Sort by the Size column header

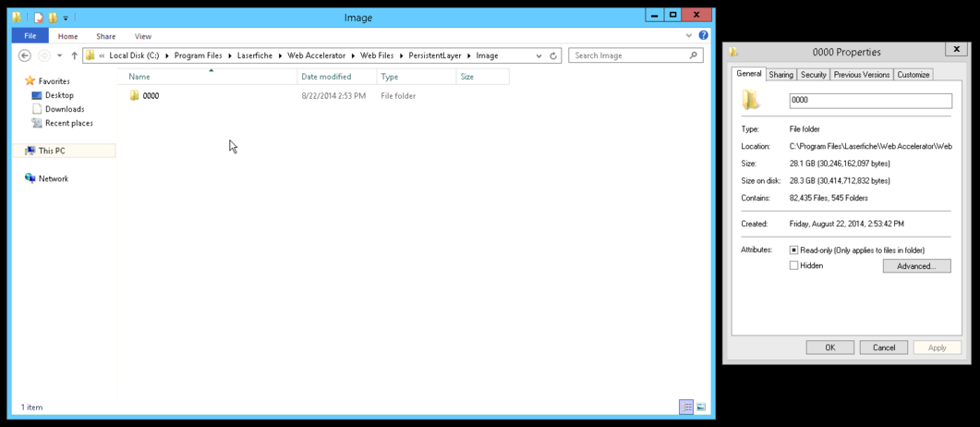point(482,77)
